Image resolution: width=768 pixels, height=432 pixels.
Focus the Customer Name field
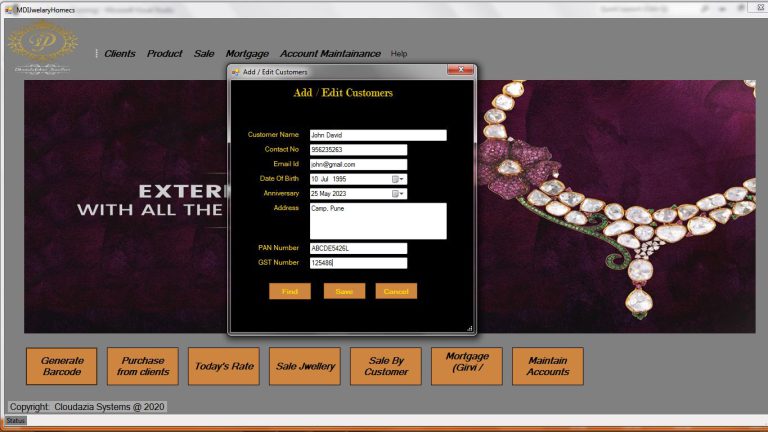coord(377,135)
